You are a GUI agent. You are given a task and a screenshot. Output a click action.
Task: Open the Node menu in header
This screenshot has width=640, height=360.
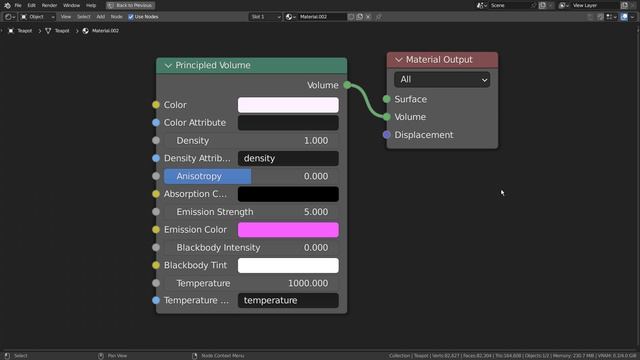click(x=116, y=17)
